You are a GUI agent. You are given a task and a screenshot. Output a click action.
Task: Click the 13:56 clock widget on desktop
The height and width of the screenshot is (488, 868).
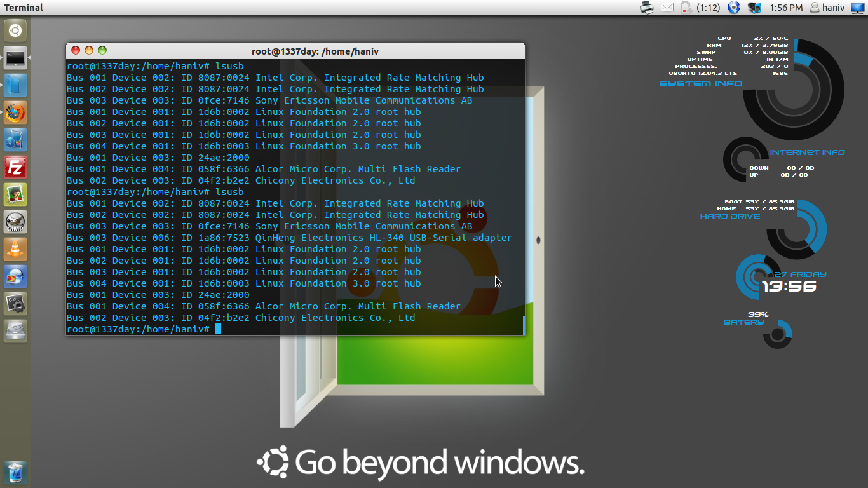pos(789,287)
